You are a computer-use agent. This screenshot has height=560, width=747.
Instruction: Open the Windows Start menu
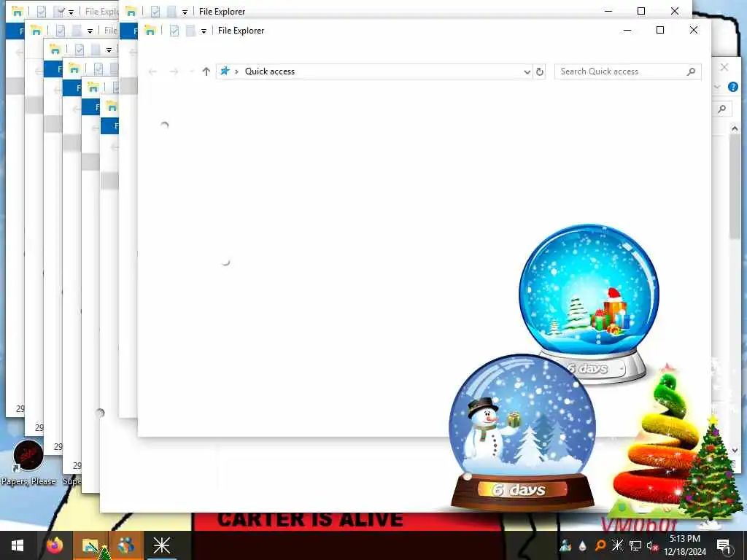pos(18,545)
